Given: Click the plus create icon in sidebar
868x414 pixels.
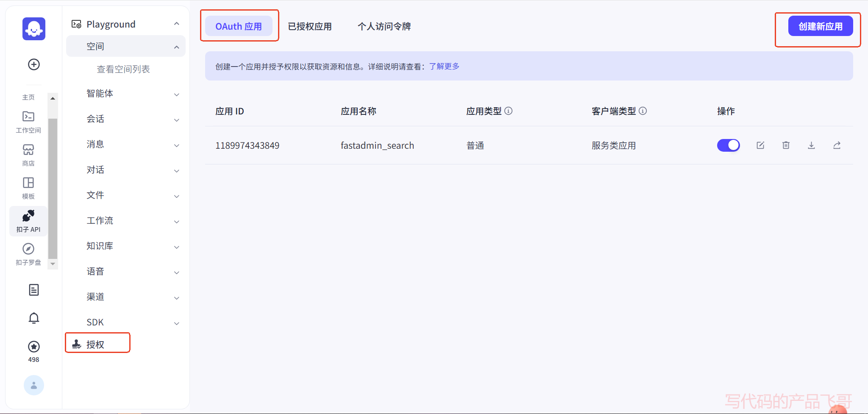Looking at the screenshot, I should (x=34, y=64).
